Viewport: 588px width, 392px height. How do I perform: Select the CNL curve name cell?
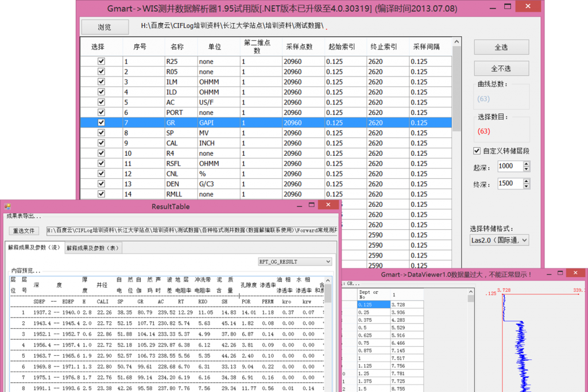click(181, 174)
